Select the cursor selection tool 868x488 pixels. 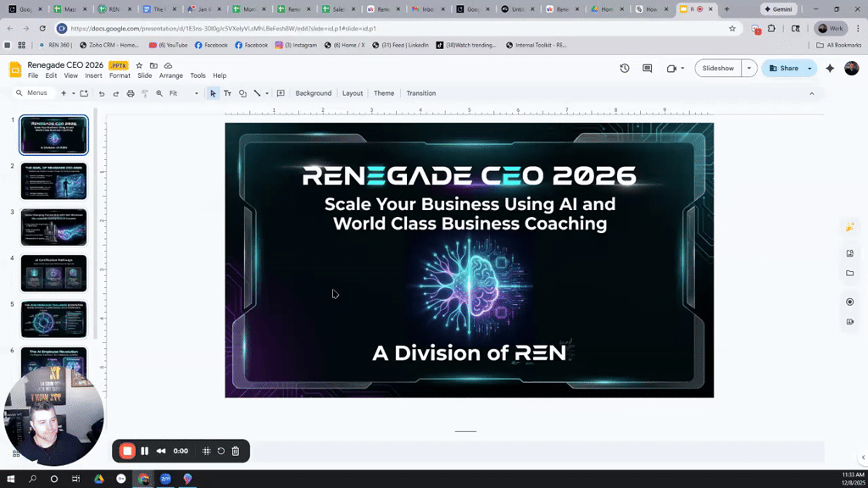[214, 93]
